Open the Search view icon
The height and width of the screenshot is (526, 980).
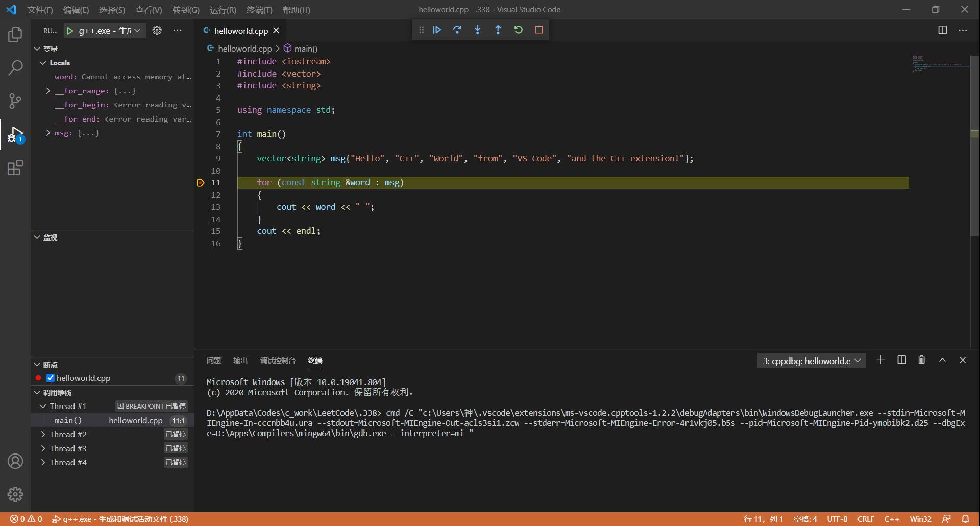pos(15,67)
